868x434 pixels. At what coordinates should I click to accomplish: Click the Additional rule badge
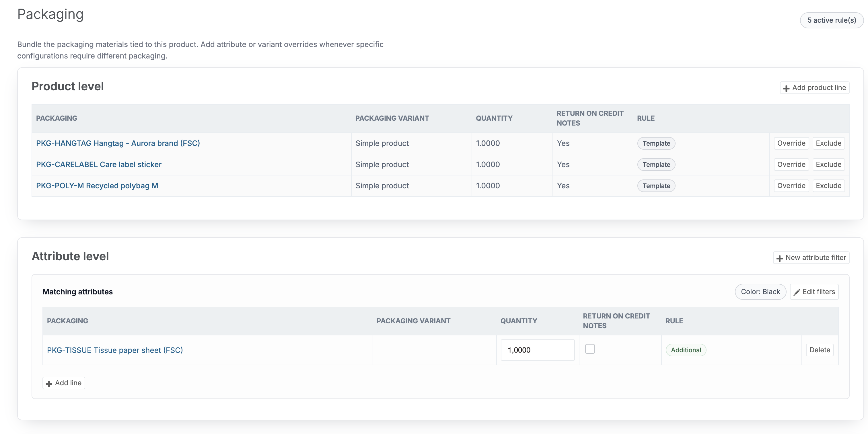[686, 350]
